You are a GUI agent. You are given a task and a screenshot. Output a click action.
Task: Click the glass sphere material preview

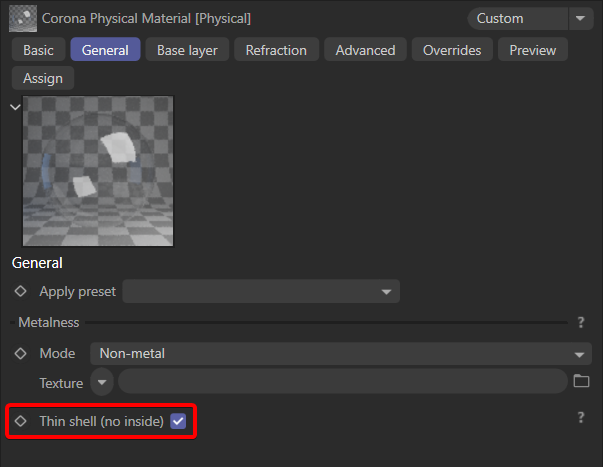98,171
